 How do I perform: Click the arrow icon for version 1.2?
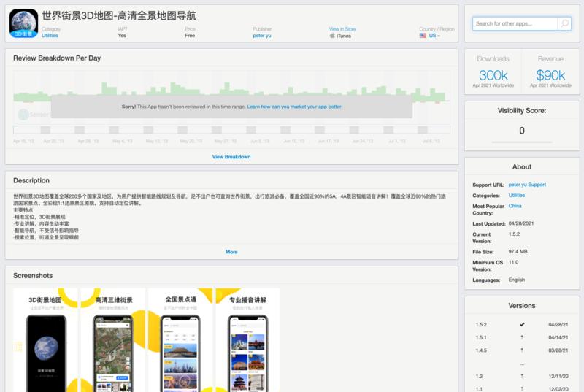[x=521, y=375]
